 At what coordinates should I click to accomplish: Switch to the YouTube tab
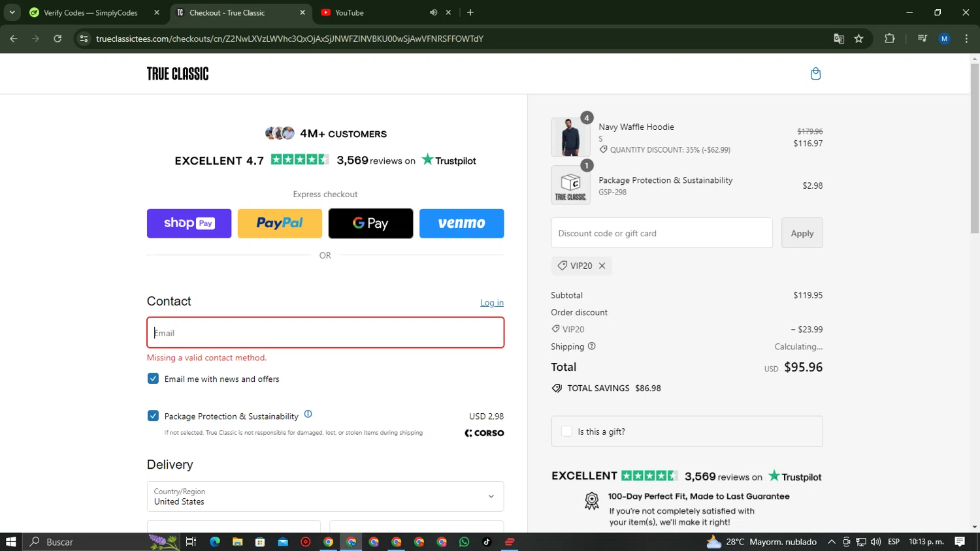350,12
